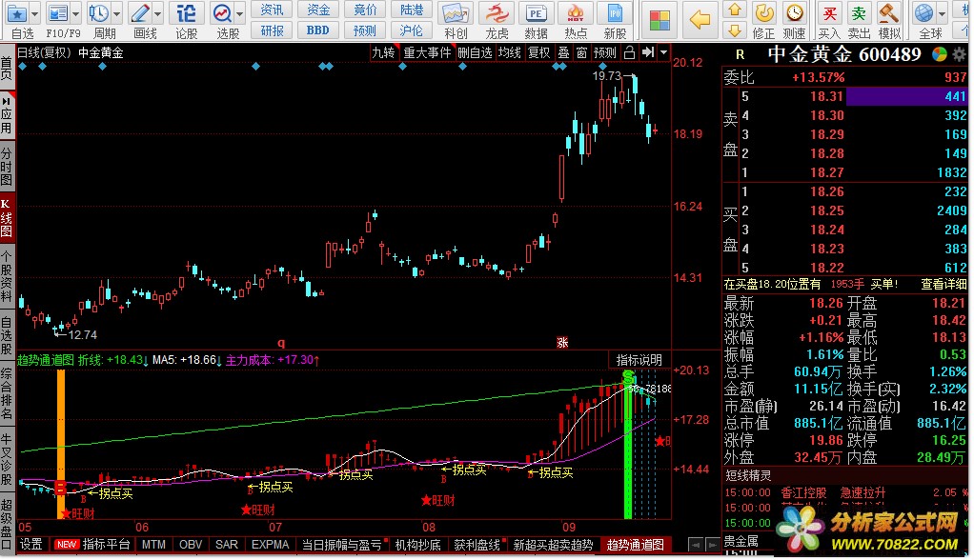Open the chart toolbar dropdown arrow after the lock
Screen dimensions: 974x560
[662, 52]
